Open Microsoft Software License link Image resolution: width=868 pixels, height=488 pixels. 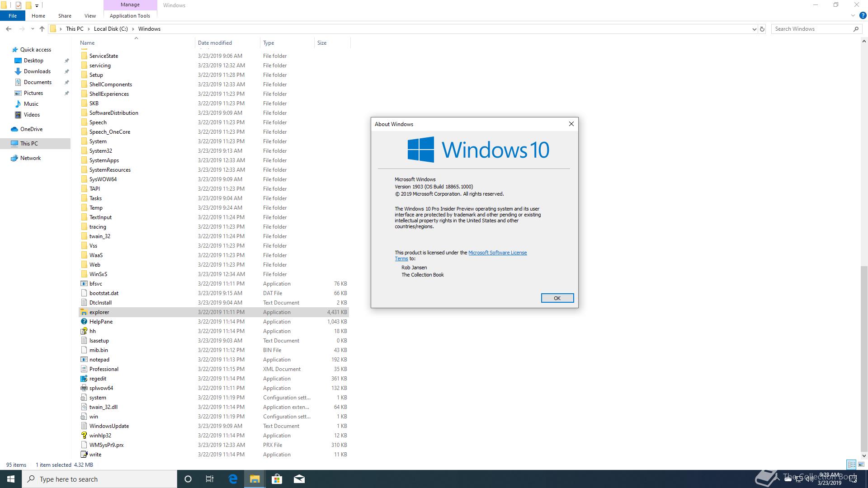point(497,253)
